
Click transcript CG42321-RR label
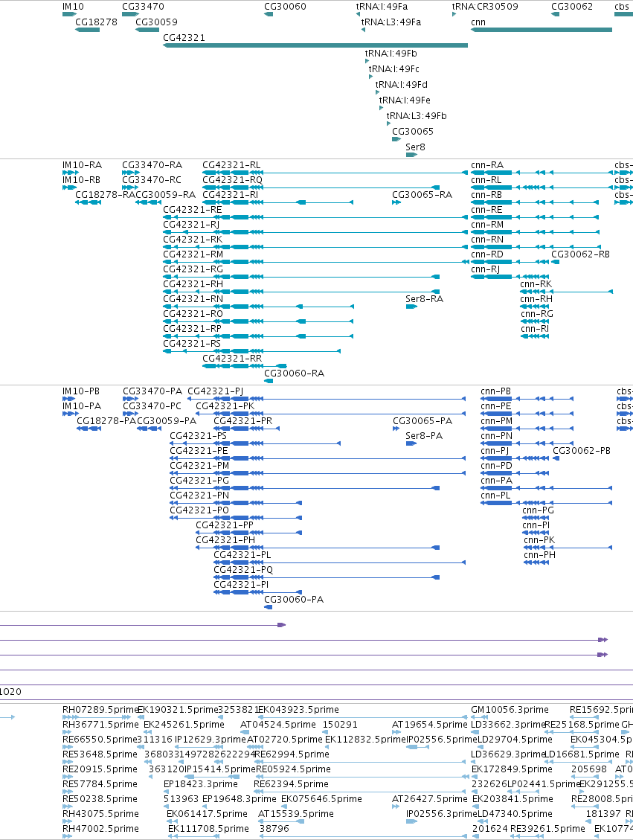click(x=232, y=359)
